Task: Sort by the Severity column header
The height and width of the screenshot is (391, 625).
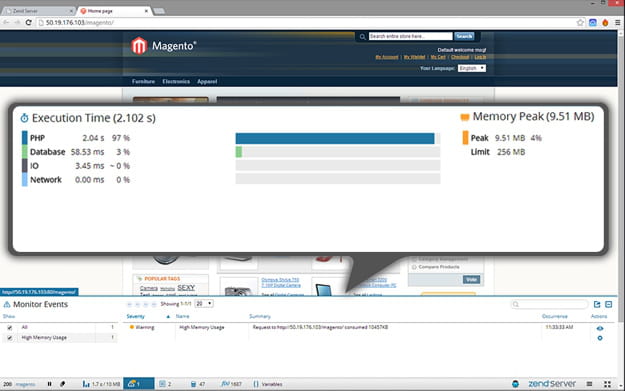Action: [x=136, y=316]
